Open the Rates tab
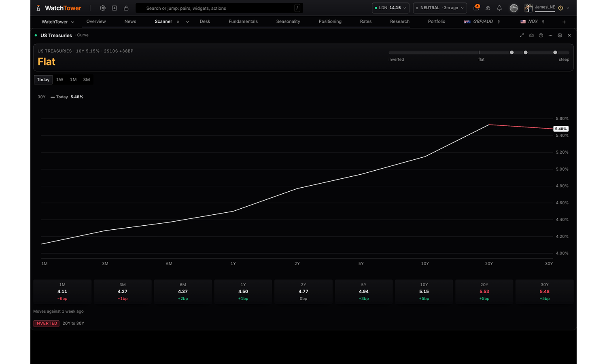The height and width of the screenshot is (364, 607). (366, 22)
